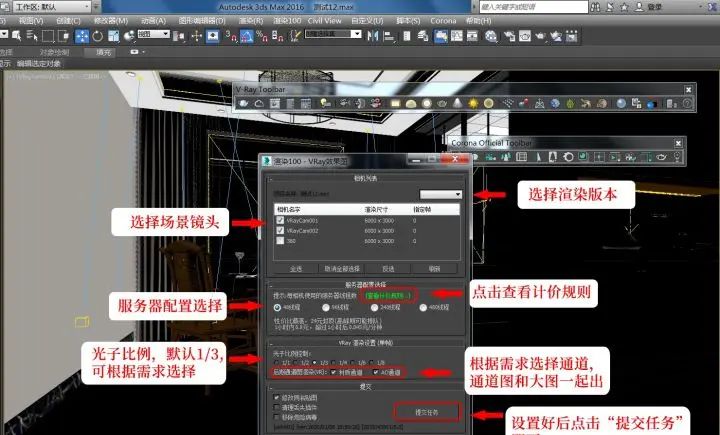Close the V-Ray Toolbar floating panel
This screenshot has height=435, width=720.
coord(688,90)
